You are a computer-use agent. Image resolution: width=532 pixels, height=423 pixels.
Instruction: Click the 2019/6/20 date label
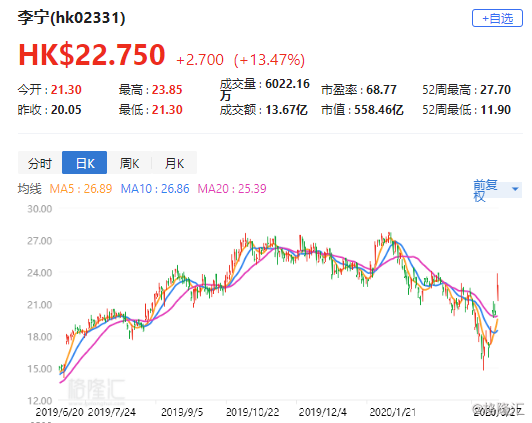[60, 412]
